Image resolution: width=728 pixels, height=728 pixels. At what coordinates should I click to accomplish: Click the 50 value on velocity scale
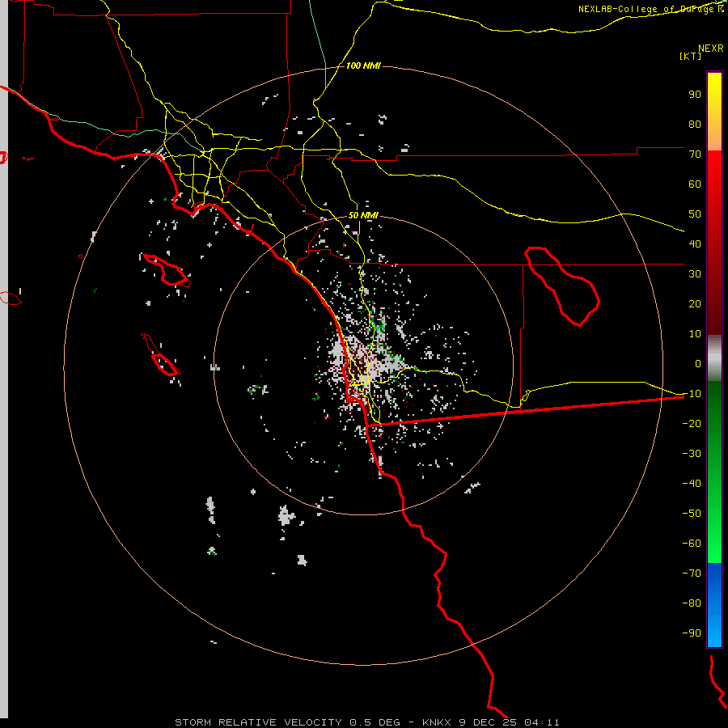pyautogui.click(x=695, y=214)
